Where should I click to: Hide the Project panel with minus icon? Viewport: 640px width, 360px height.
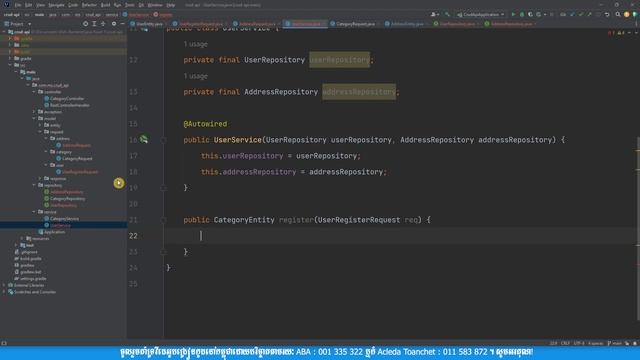[122, 24]
